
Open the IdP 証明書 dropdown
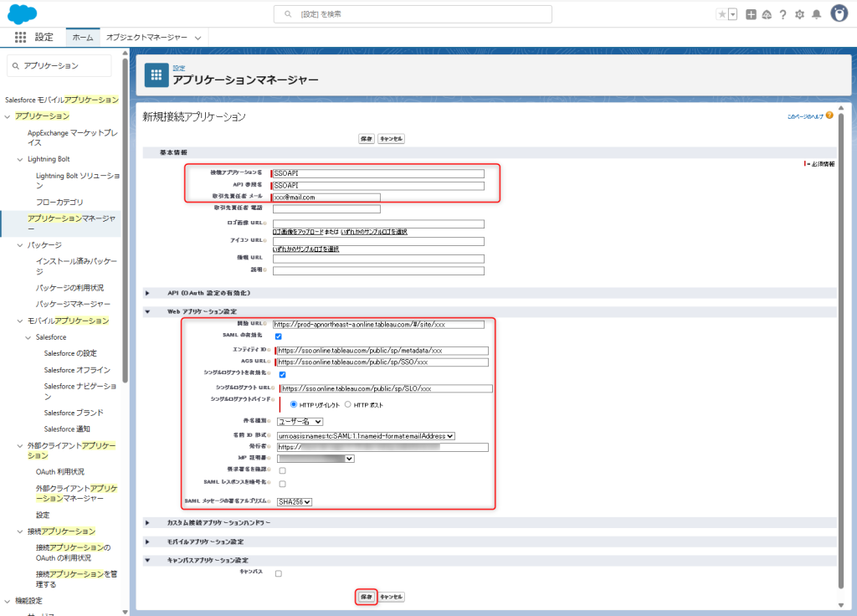point(316,459)
